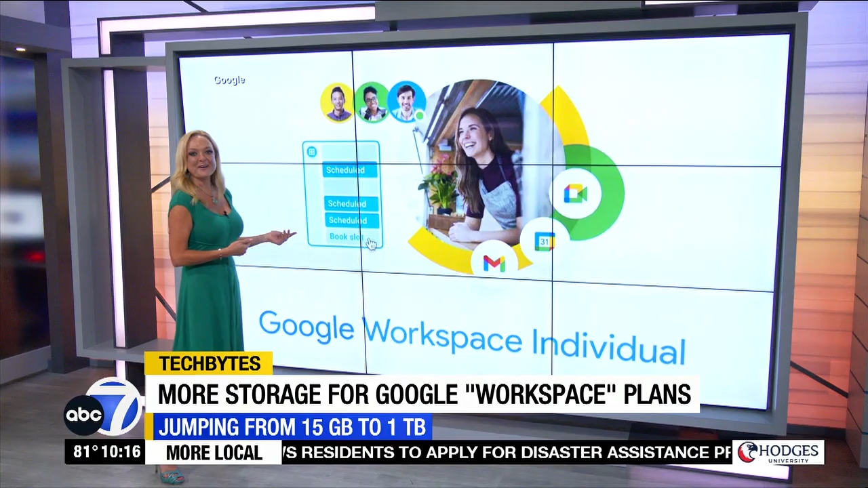
Task: Click the Scheduled slot directly above Book slot
Action: (x=352, y=220)
